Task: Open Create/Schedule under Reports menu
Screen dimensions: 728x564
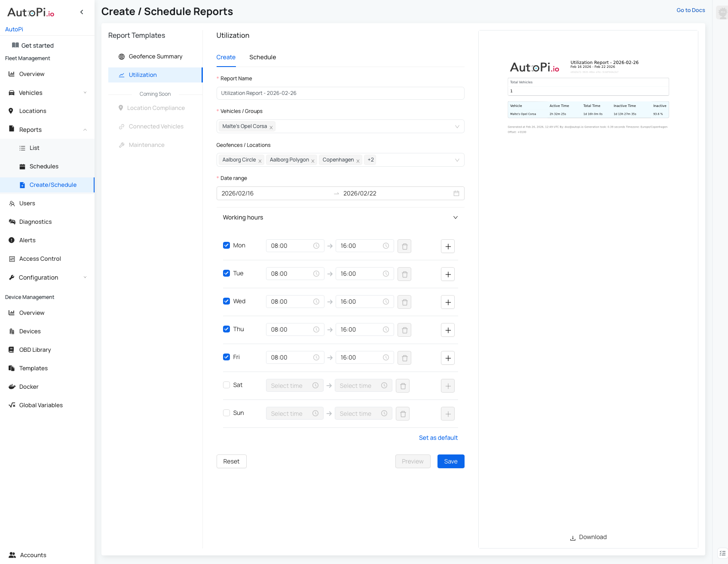Action: click(52, 185)
